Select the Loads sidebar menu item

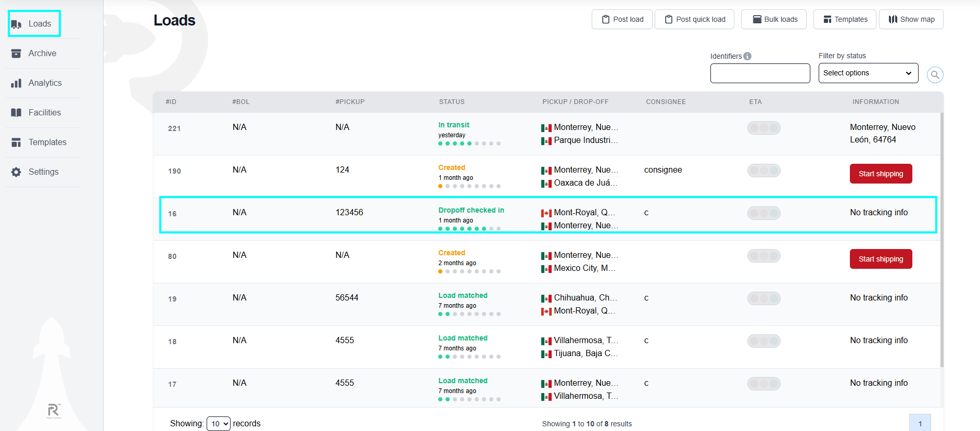click(34, 24)
